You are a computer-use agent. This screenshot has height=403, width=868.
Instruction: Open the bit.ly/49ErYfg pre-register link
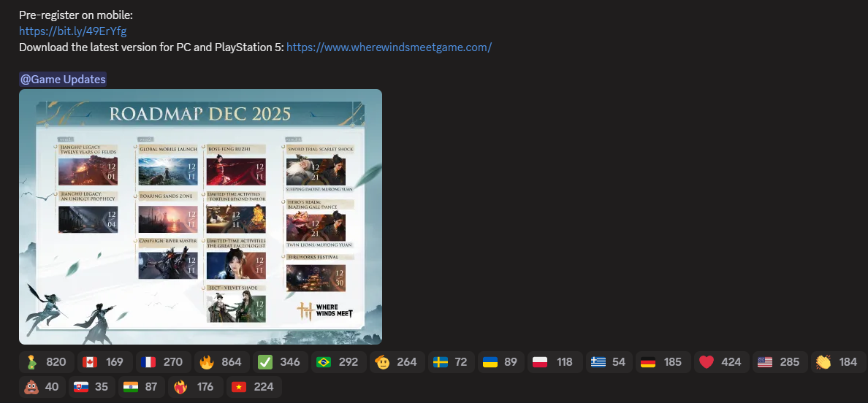pos(73,31)
